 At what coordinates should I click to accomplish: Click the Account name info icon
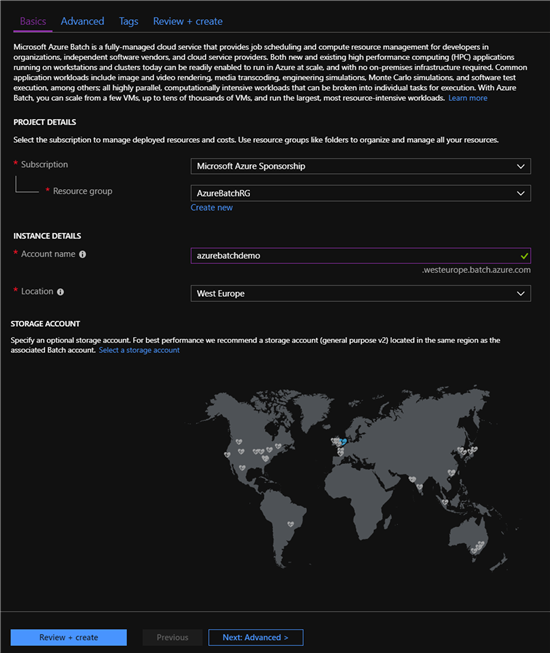pyautogui.click(x=82, y=254)
